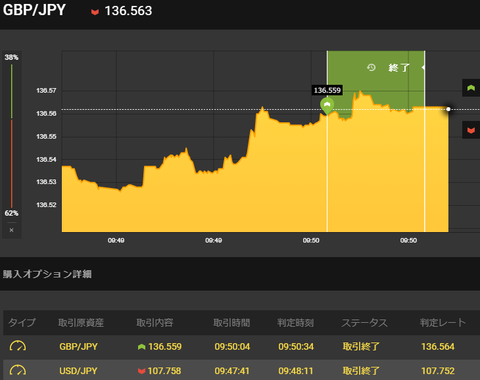The image size is (480, 380).
Task: Click the 38% / 62% sentiment bar
Action: pyautogui.click(x=11, y=135)
